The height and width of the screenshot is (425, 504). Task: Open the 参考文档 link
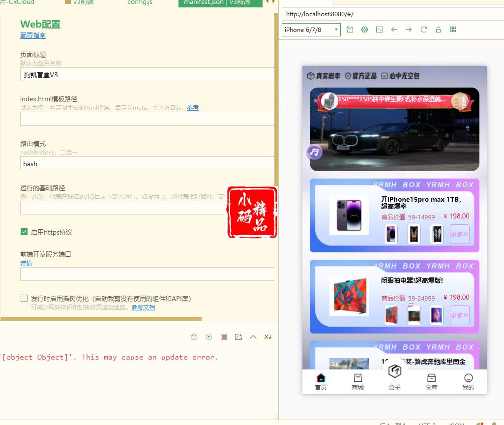(x=143, y=307)
